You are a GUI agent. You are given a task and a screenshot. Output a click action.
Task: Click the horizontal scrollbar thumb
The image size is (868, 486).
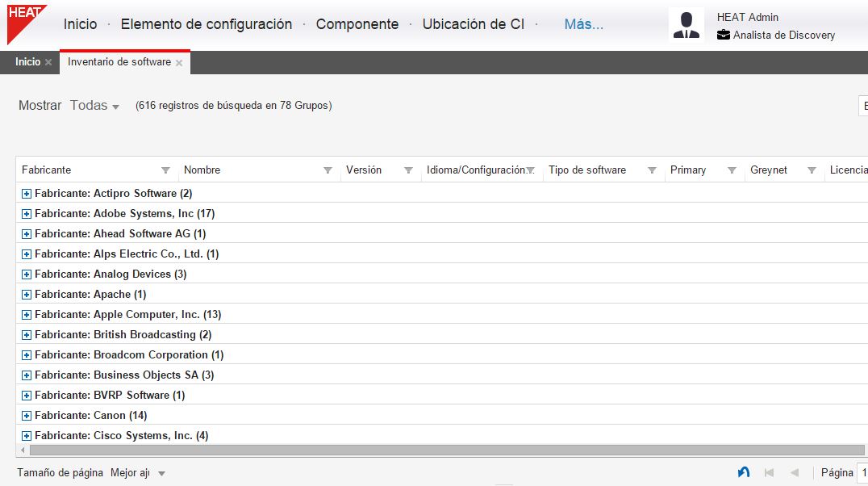coord(447,450)
